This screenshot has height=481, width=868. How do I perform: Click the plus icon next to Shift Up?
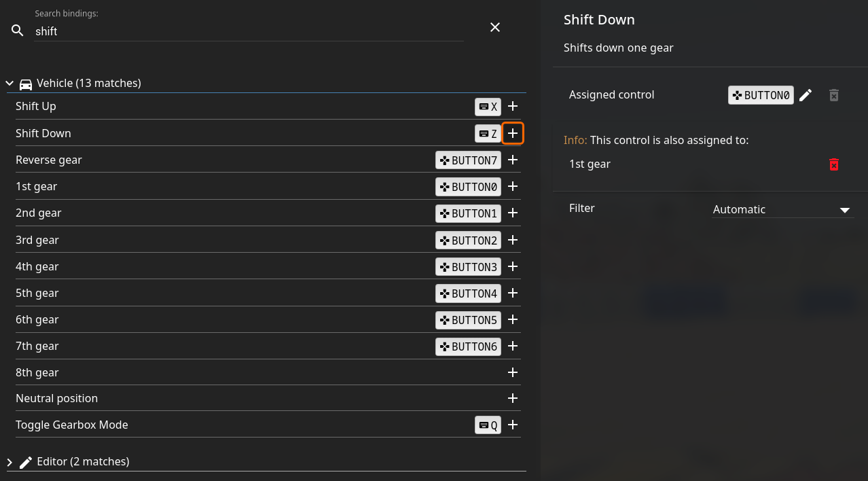513,107
